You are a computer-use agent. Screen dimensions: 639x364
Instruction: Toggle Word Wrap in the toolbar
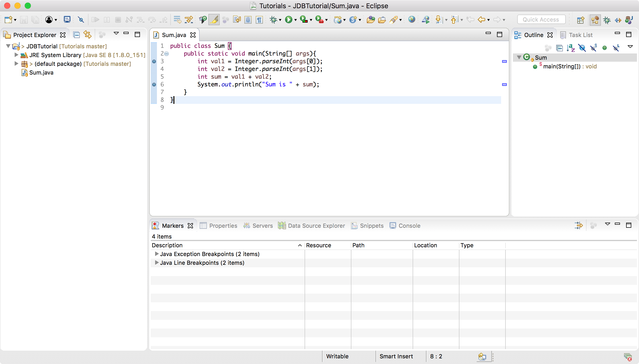[237, 20]
